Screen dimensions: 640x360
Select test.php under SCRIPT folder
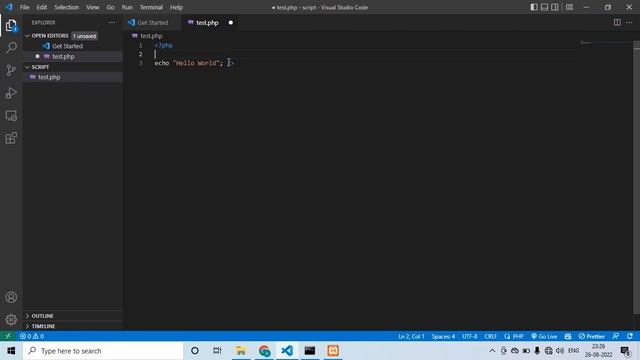[73, 77]
